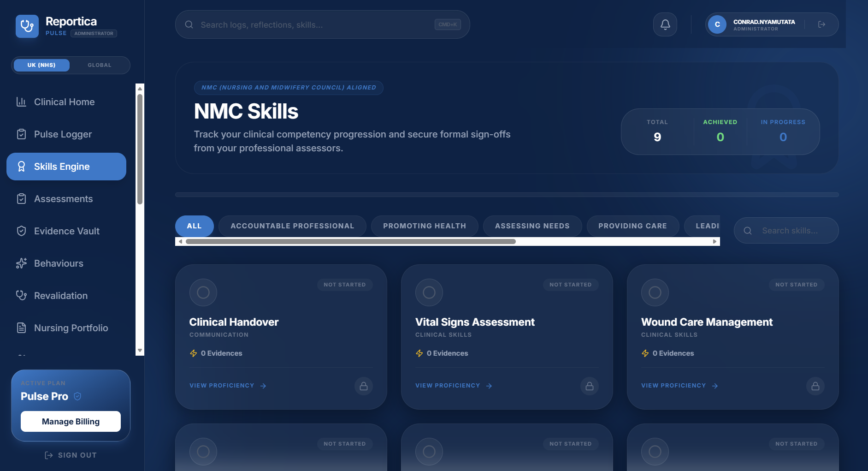Click Manage Billing button
This screenshot has height=471, width=868.
coord(71,422)
